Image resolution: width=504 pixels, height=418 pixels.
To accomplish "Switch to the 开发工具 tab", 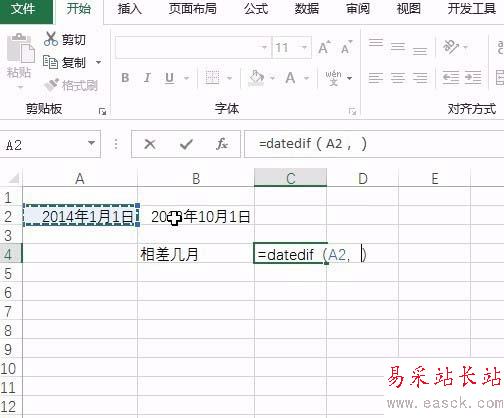I will 471,9.
